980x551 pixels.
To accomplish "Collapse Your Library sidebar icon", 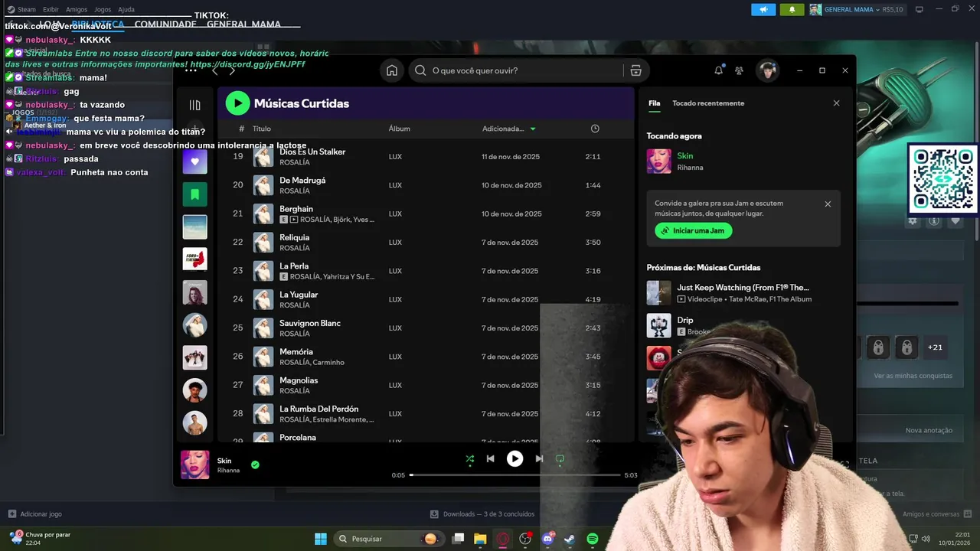I will pyautogui.click(x=194, y=105).
